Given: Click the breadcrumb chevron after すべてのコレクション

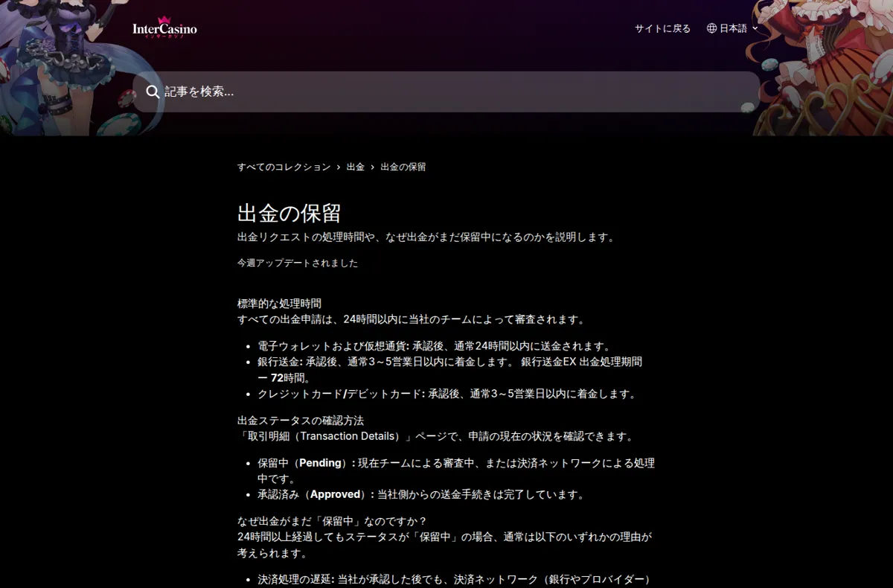Looking at the screenshot, I should pyautogui.click(x=339, y=167).
